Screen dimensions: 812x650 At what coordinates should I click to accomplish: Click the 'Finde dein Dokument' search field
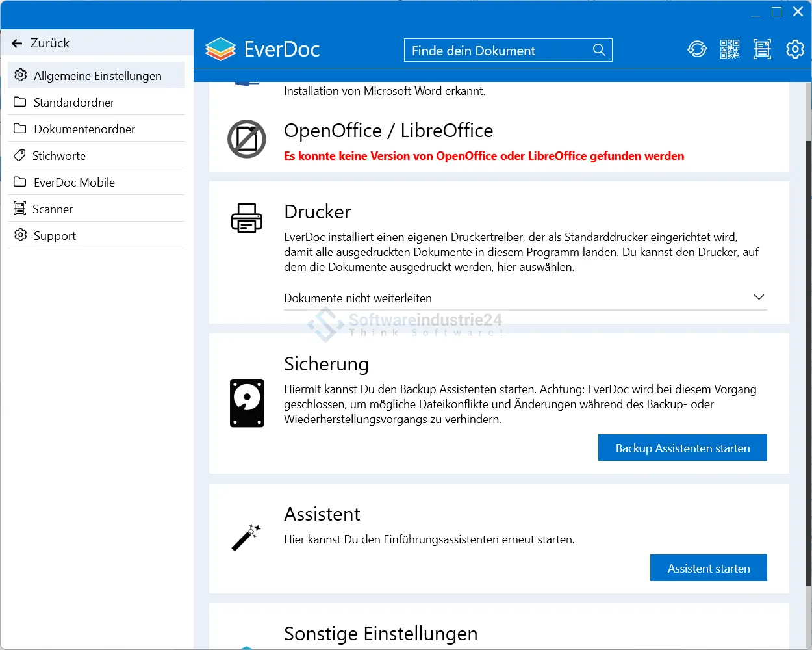point(497,51)
